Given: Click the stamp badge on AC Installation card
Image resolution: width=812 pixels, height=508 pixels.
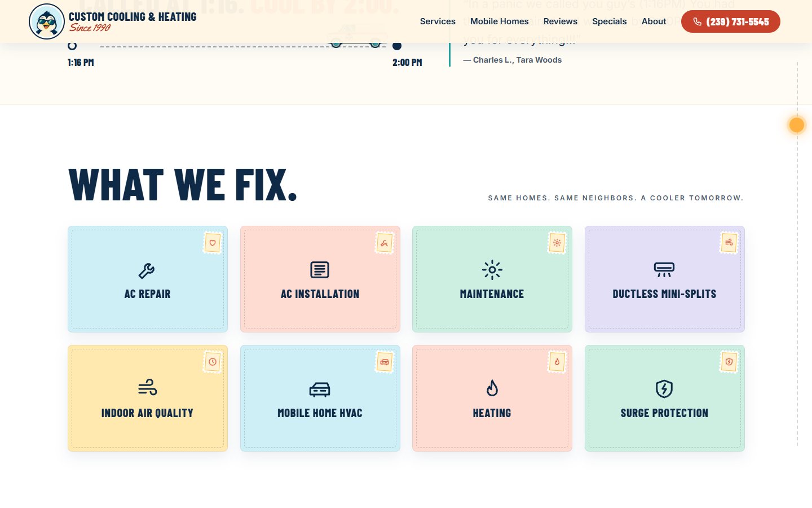Looking at the screenshot, I should tap(385, 243).
